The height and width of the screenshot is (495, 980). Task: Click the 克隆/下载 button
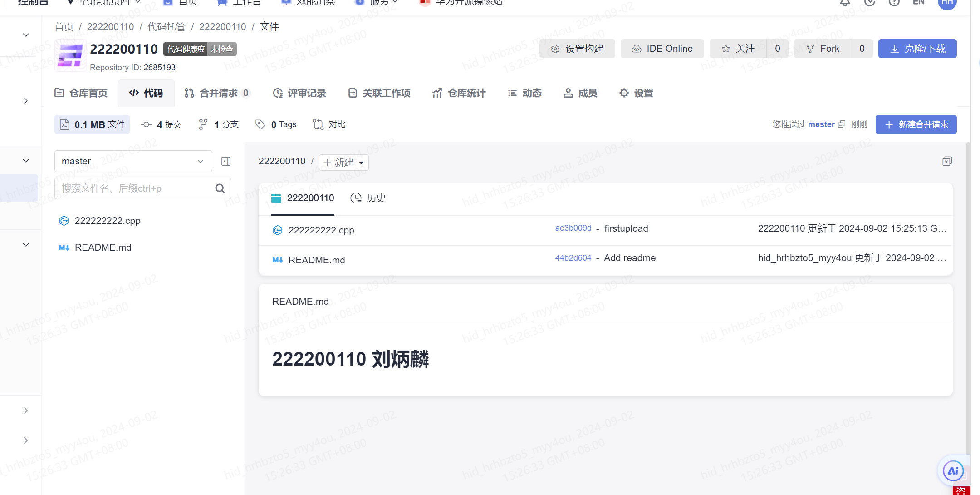tap(917, 49)
